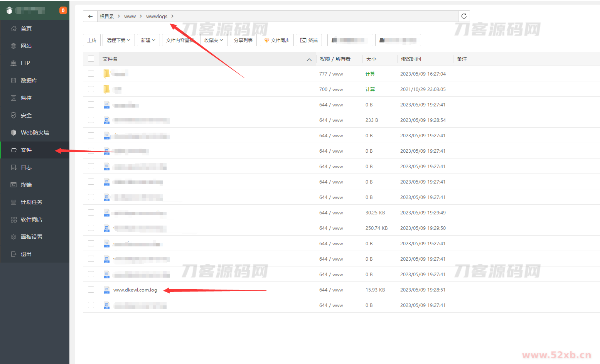This screenshot has height=364, width=600.
Task: Open the www.dkewl.com.log file
Action: [135, 290]
